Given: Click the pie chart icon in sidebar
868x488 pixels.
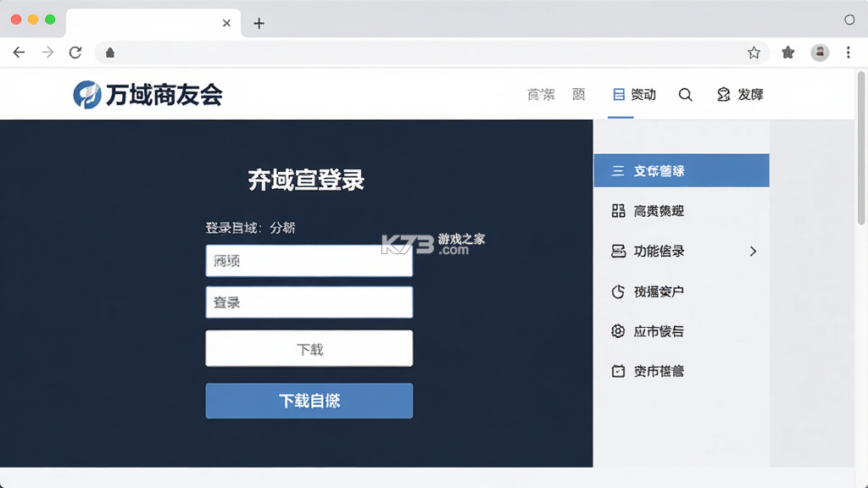Looking at the screenshot, I should point(618,291).
